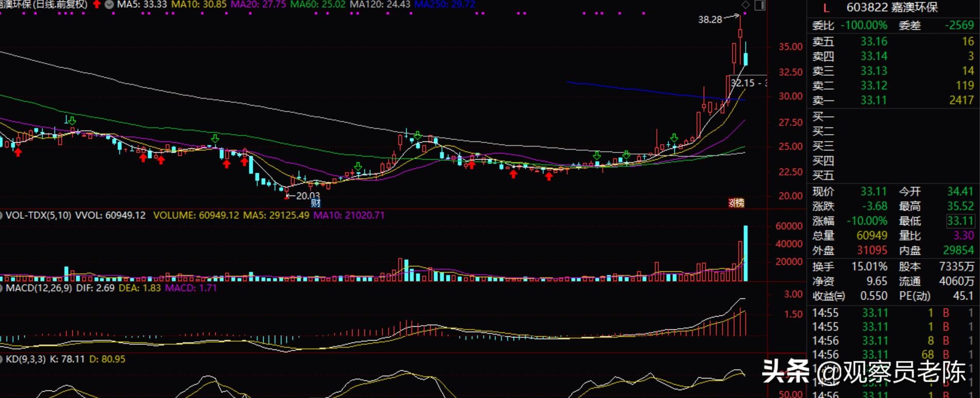980x398 pixels.
Task: Click the 35.00 price axis label
Action: (x=790, y=46)
